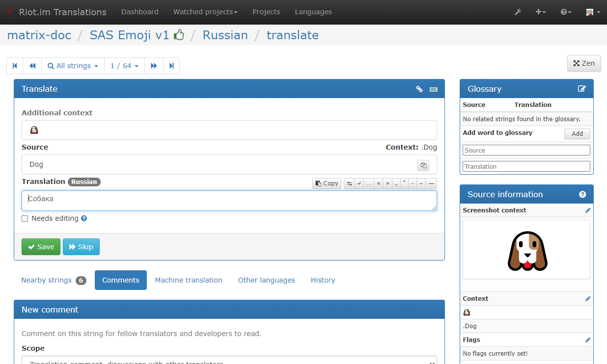Image resolution: width=607 pixels, height=364 pixels.
Task: Toggle keyboard shortcuts icon in Translate header
Action: [x=433, y=89]
